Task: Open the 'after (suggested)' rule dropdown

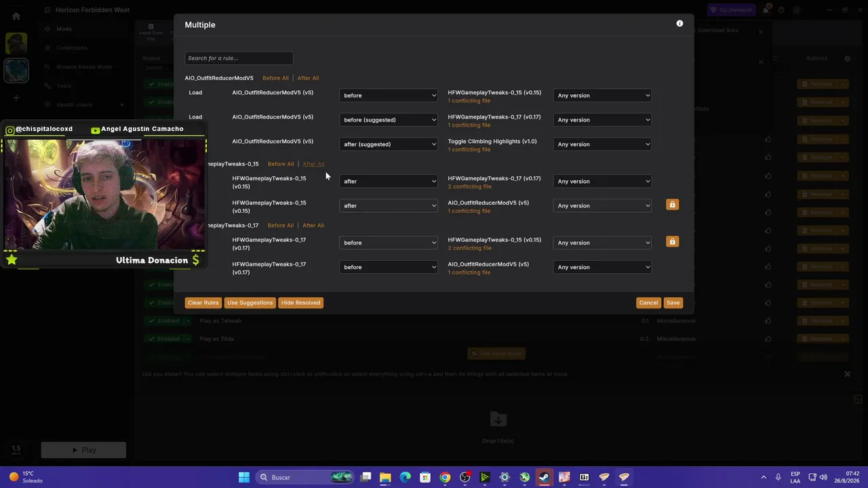Action: pyautogui.click(x=389, y=144)
